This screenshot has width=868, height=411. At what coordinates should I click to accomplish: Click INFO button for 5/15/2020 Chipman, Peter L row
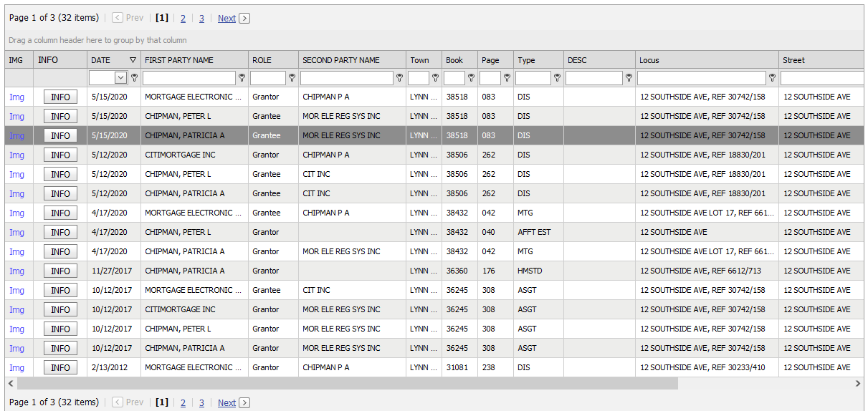[x=60, y=116]
